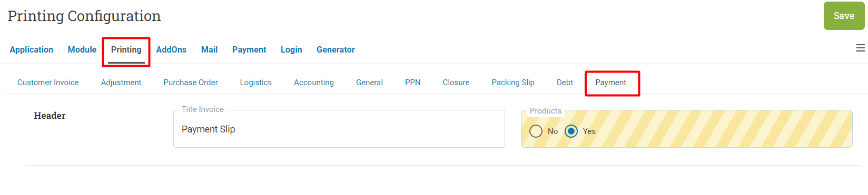Select the Printing tab
The height and width of the screenshot is (195, 868).
[126, 49]
